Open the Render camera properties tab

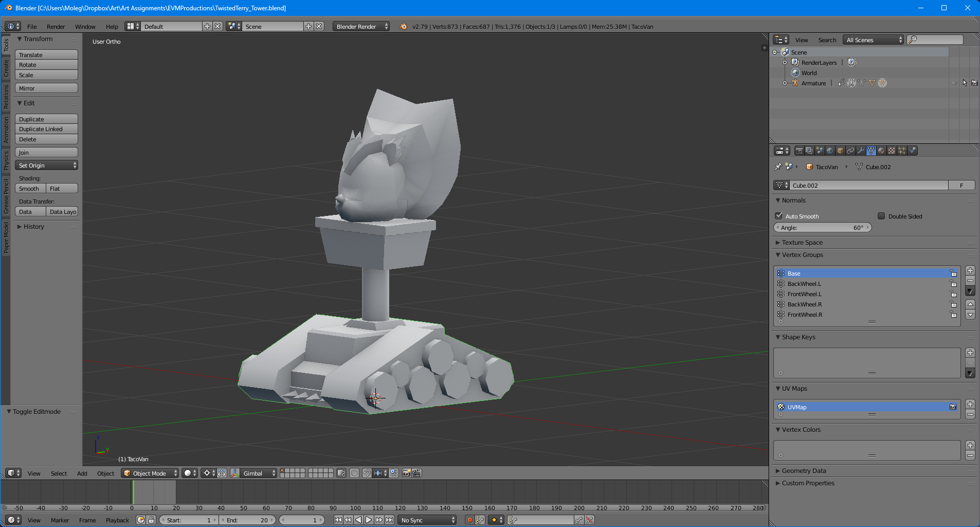point(799,151)
